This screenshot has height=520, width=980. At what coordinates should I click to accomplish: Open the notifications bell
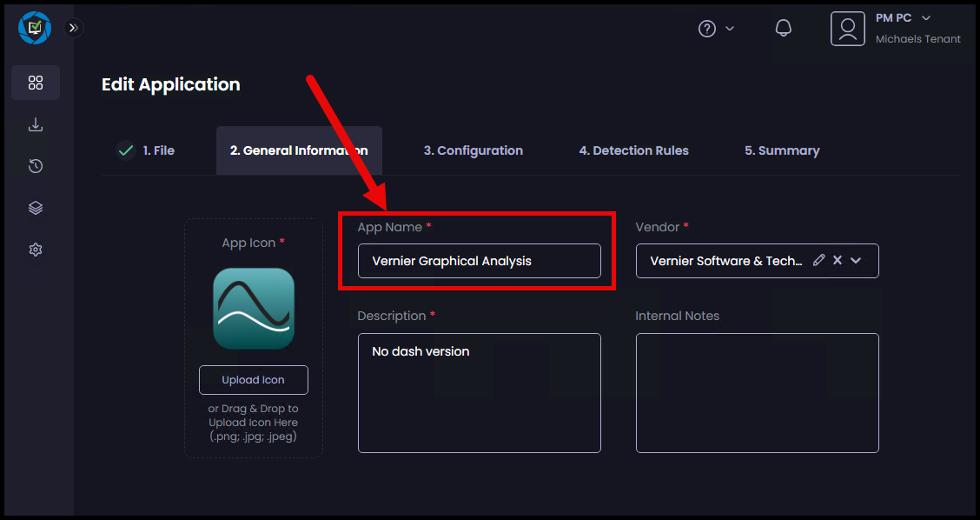coord(783,28)
